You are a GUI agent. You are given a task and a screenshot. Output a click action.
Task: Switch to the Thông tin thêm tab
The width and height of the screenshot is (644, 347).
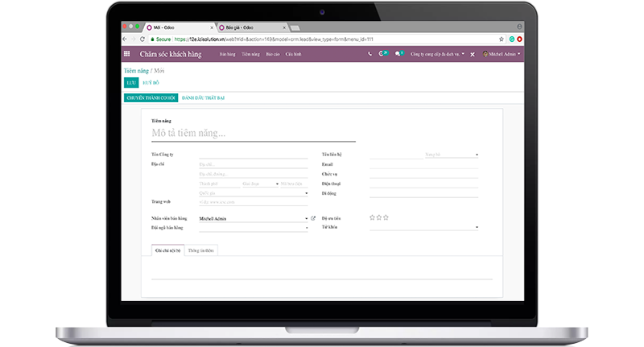[x=201, y=251]
